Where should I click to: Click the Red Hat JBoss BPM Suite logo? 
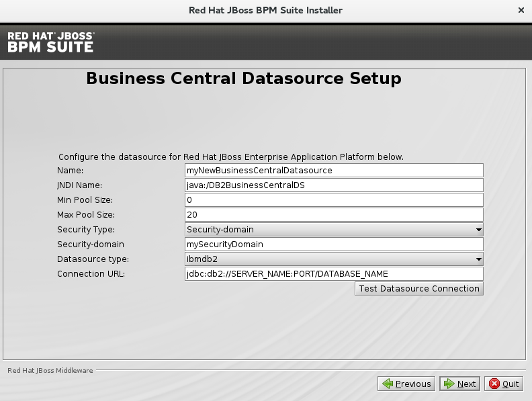tap(51, 42)
